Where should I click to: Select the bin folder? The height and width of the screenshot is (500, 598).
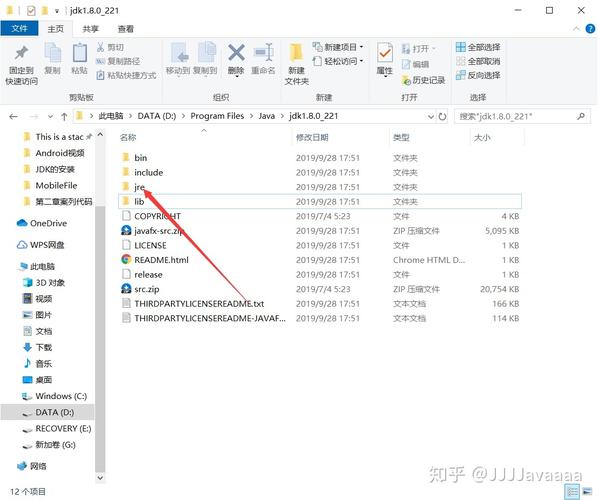[140, 158]
